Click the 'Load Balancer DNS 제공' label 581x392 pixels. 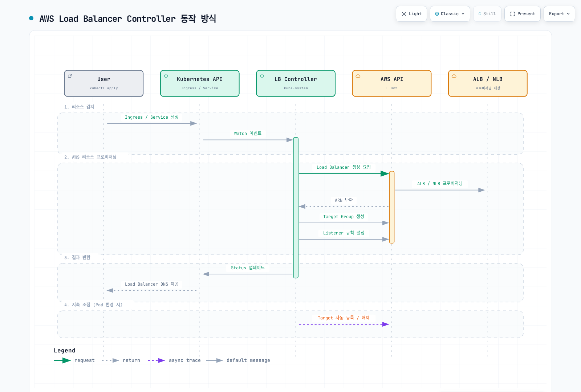coord(152,284)
